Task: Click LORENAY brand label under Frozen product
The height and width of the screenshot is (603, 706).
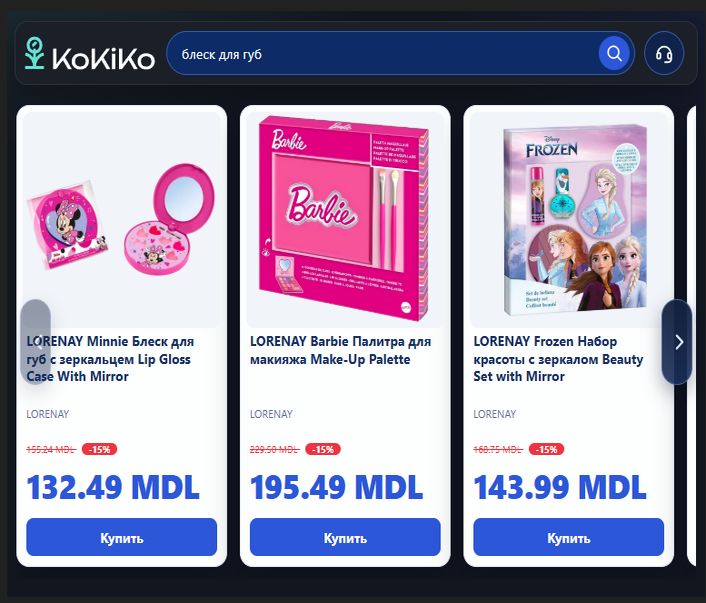Action: [494, 414]
